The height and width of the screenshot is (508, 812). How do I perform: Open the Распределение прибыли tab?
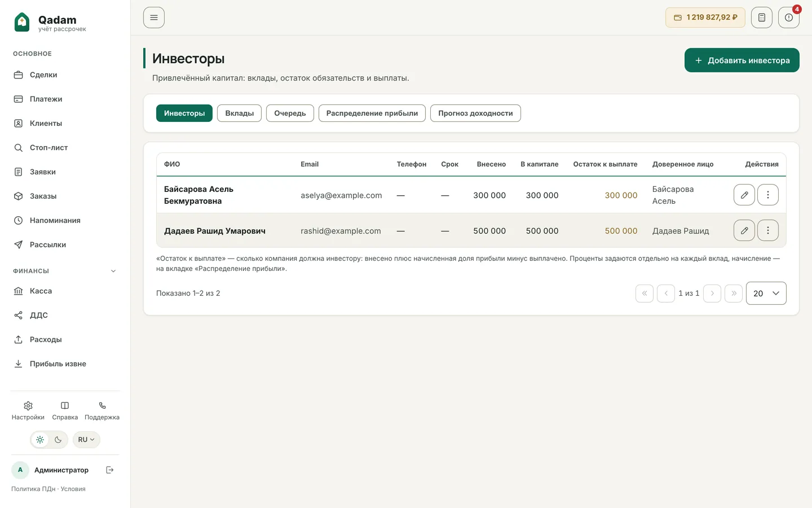pyautogui.click(x=372, y=113)
